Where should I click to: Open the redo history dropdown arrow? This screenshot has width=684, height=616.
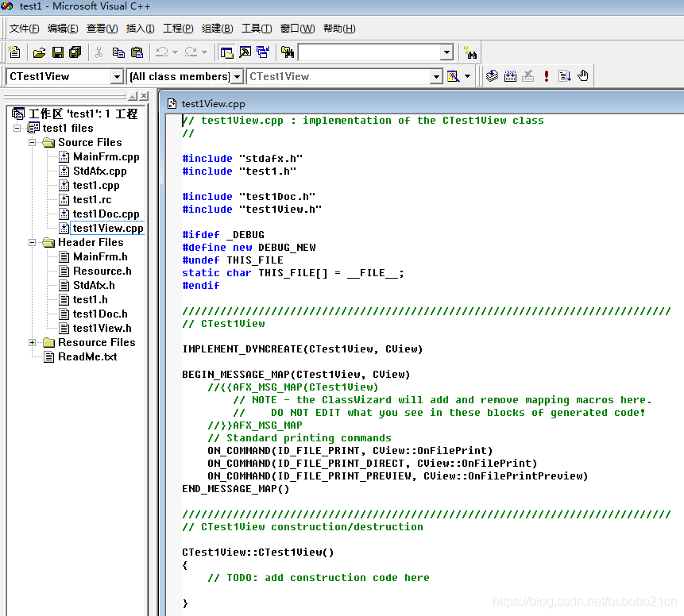(204, 52)
